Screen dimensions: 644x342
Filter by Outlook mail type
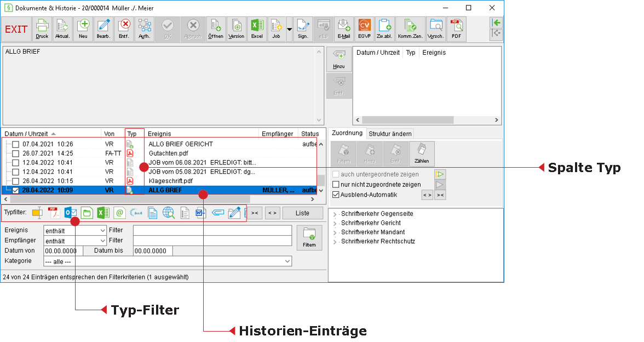point(71,213)
